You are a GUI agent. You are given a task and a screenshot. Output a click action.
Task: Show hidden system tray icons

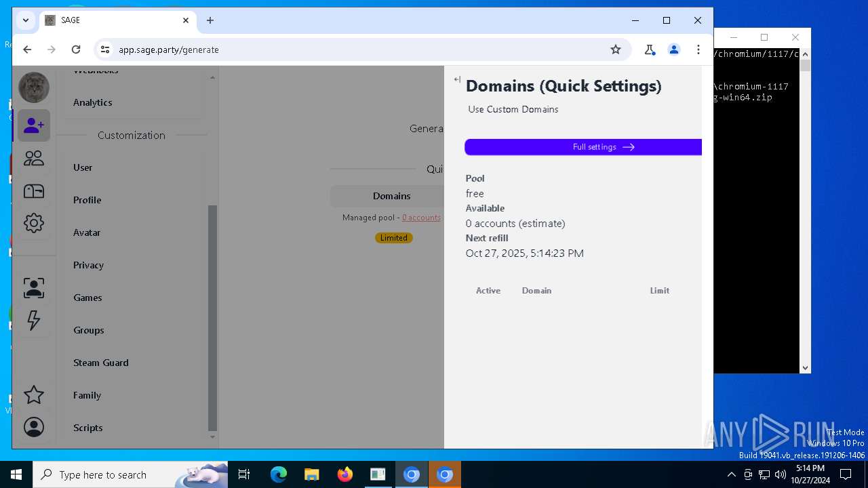pos(731,474)
